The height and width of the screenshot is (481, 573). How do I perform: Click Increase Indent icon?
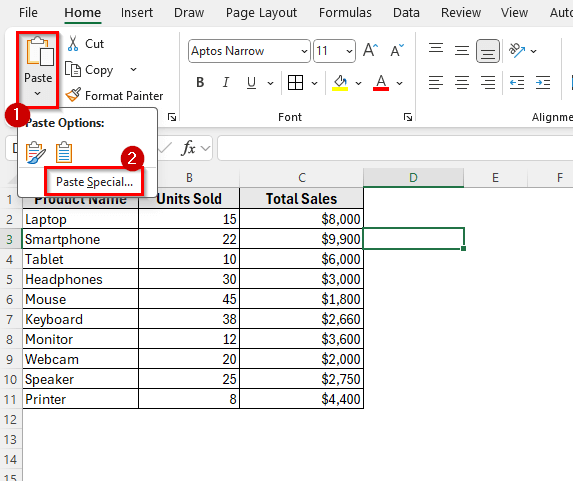543,83
